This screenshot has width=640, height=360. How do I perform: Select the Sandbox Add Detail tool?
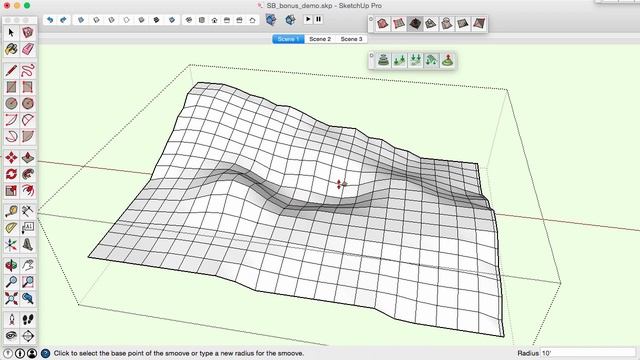coord(463,24)
